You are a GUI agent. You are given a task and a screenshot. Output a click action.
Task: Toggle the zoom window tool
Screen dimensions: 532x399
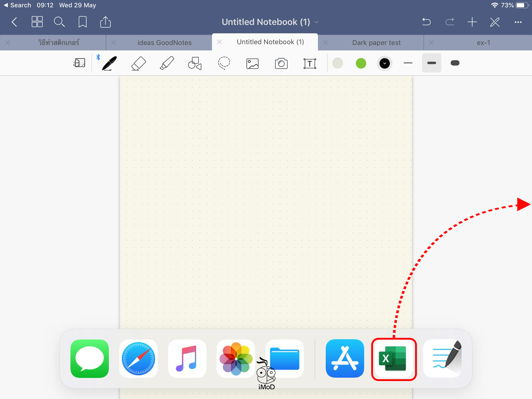pos(79,63)
